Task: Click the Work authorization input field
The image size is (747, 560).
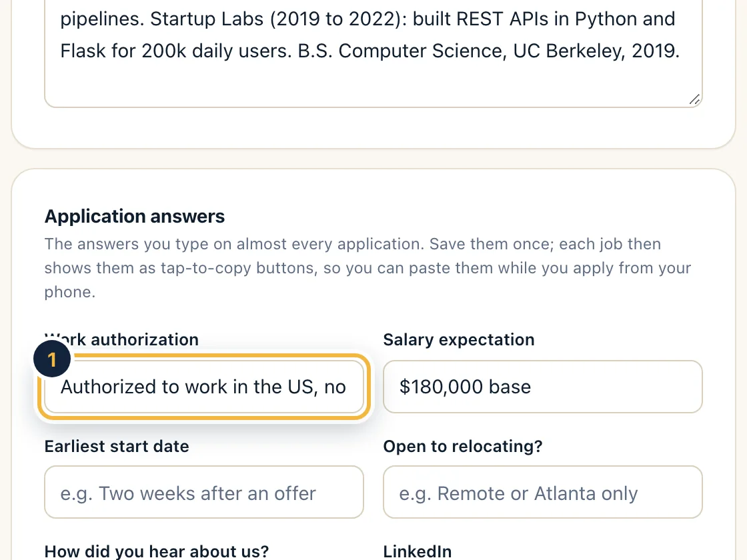Action: [204, 387]
